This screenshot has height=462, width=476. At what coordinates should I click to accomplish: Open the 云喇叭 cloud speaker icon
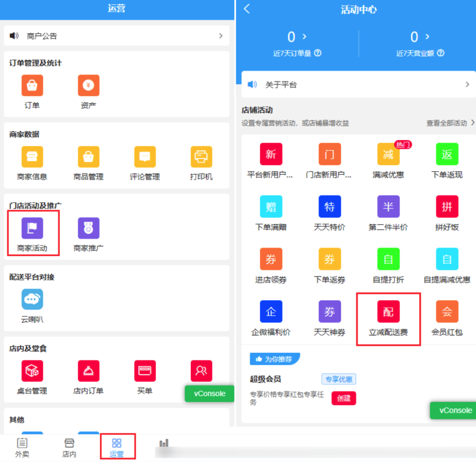tap(32, 300)
